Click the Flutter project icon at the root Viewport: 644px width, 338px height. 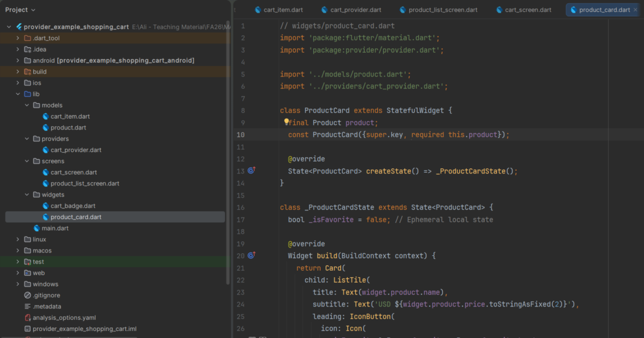18,26
